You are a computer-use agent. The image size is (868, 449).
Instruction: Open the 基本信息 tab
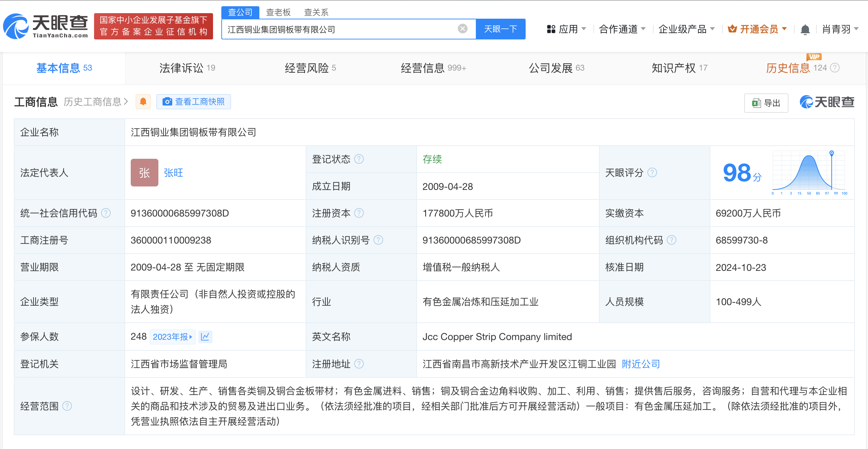click(64, 68)
